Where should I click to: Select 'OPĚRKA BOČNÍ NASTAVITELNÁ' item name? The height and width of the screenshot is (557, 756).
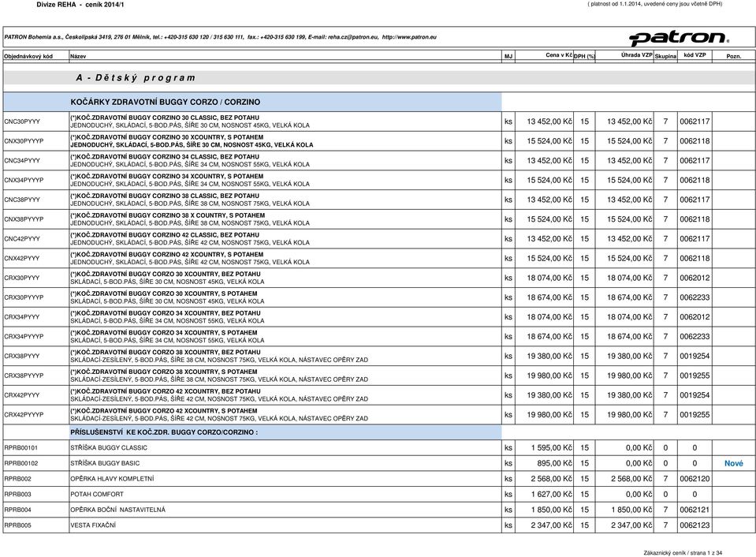pyautogui.click(x=117, y=510)
